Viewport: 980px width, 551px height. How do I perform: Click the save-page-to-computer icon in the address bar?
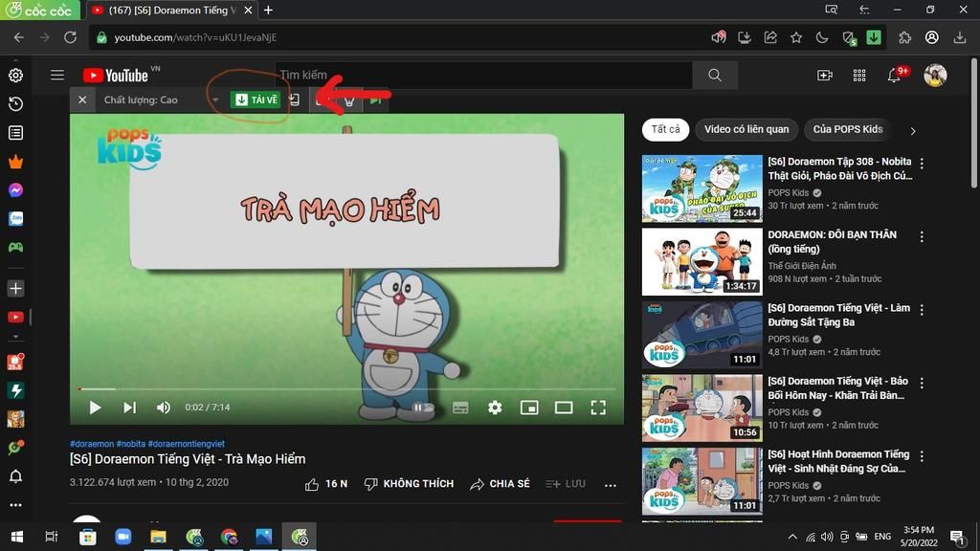pos(745,37)
